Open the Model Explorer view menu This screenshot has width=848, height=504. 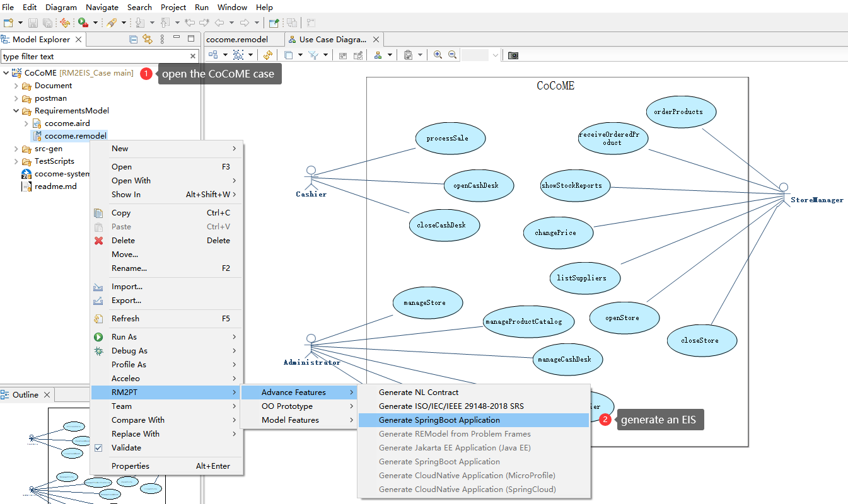[x=163, y=39]
